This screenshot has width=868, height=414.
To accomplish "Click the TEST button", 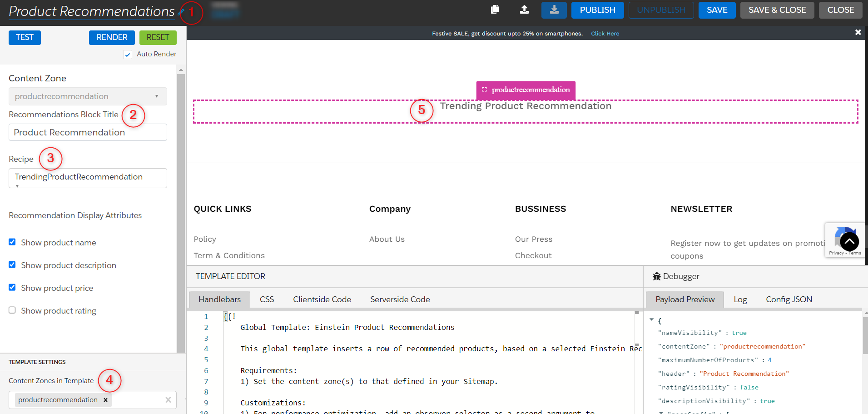I will [25, 37].
